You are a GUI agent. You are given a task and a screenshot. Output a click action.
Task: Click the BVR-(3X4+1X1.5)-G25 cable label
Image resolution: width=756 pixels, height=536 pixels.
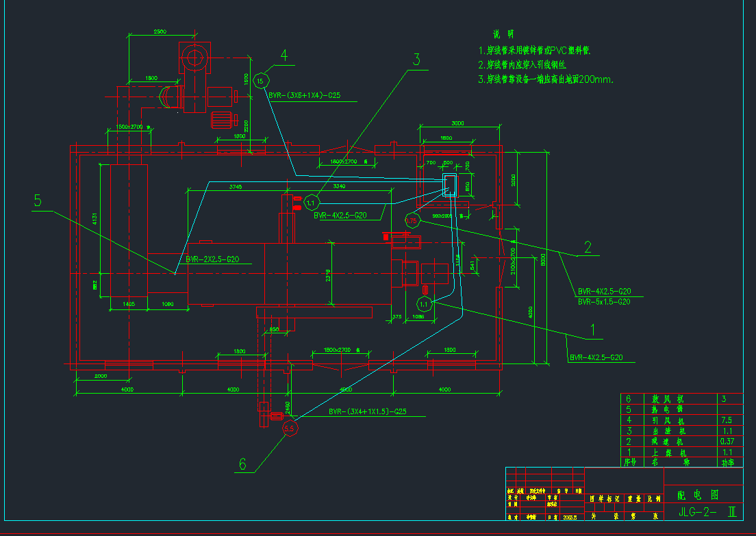click(x=368, y=412)
